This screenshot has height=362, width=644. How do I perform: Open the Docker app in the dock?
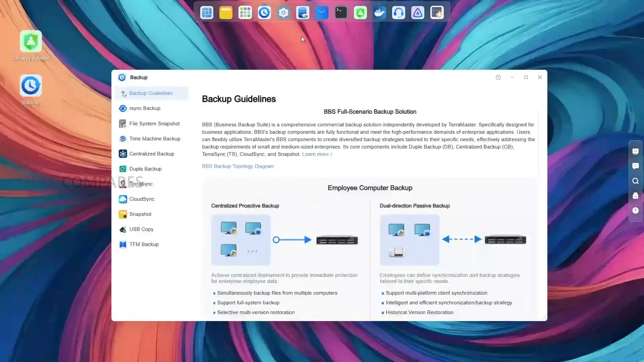(x=379, y=13)
